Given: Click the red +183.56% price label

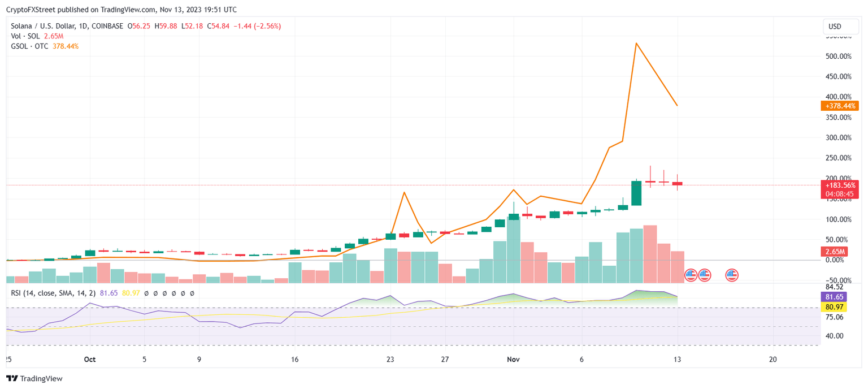Looking at the screenshot, I should [x=840, y=185].
